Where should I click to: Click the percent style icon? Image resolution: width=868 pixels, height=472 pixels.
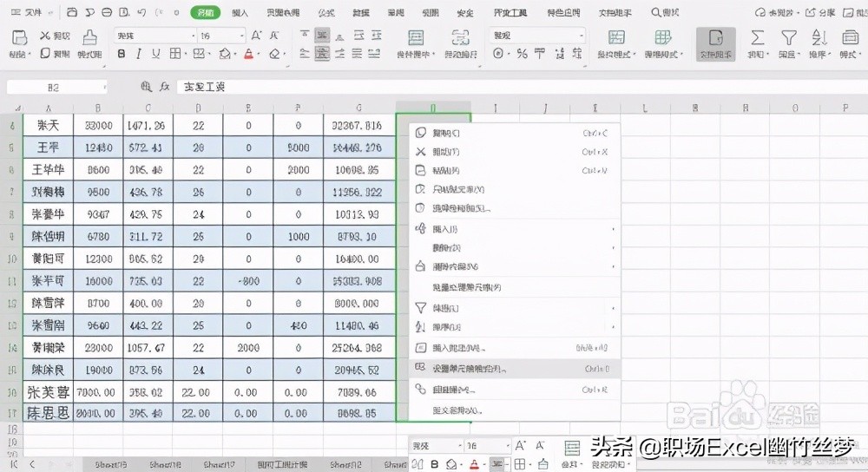click(x=522, y=54)
